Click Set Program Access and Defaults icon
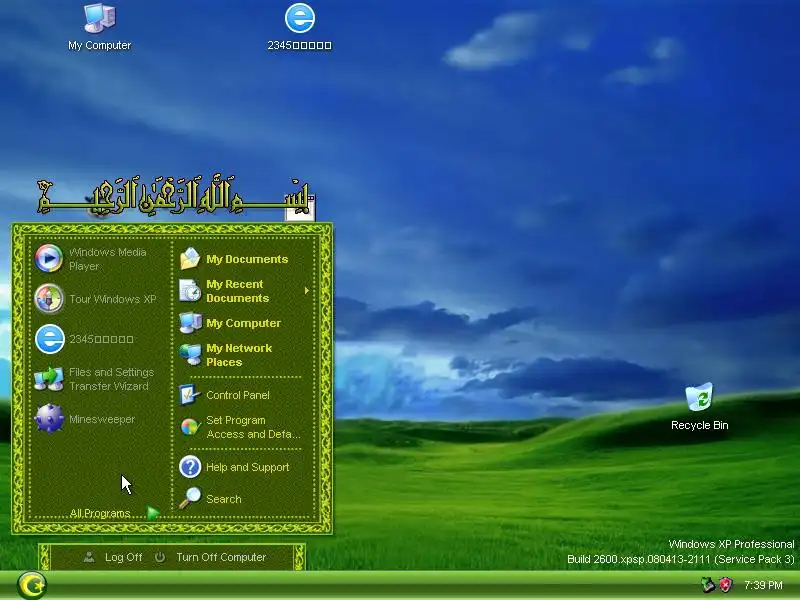 190,427
